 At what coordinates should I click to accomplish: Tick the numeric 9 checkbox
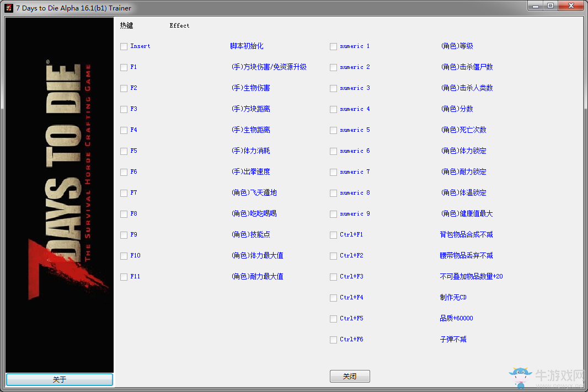[333, 214]
